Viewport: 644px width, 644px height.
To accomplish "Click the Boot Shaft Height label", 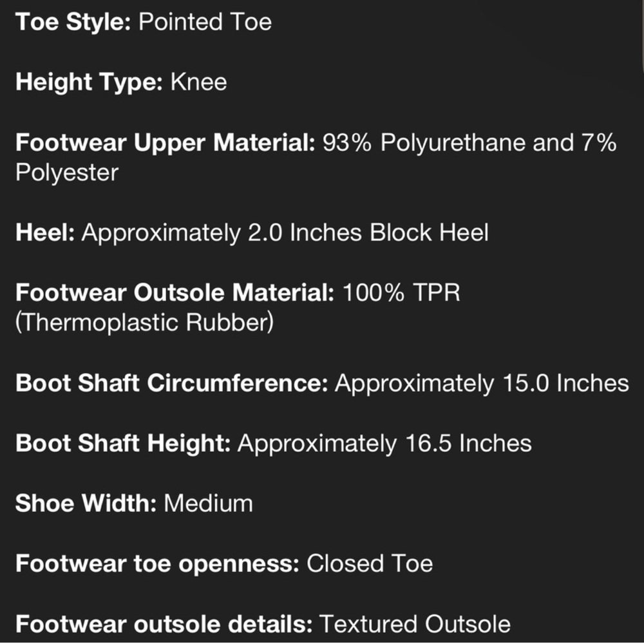I will (123, 444).
